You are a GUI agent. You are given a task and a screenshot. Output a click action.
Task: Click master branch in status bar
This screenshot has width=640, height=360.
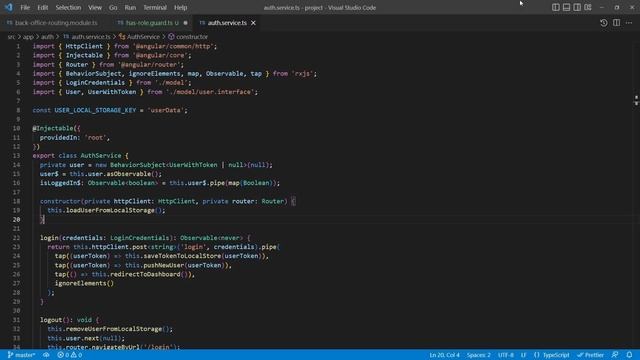[x=21, y=355]
